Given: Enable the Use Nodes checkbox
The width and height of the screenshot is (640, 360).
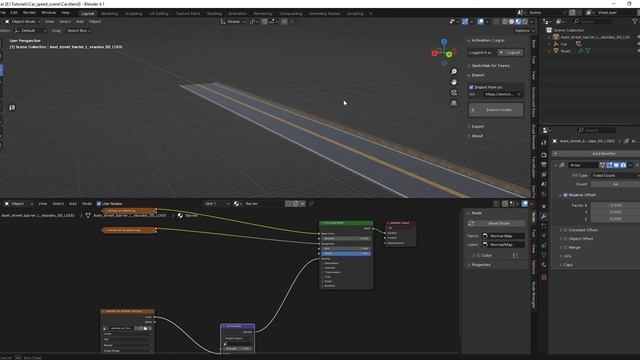Looking at the screenshot, I should tap(99, 204).
